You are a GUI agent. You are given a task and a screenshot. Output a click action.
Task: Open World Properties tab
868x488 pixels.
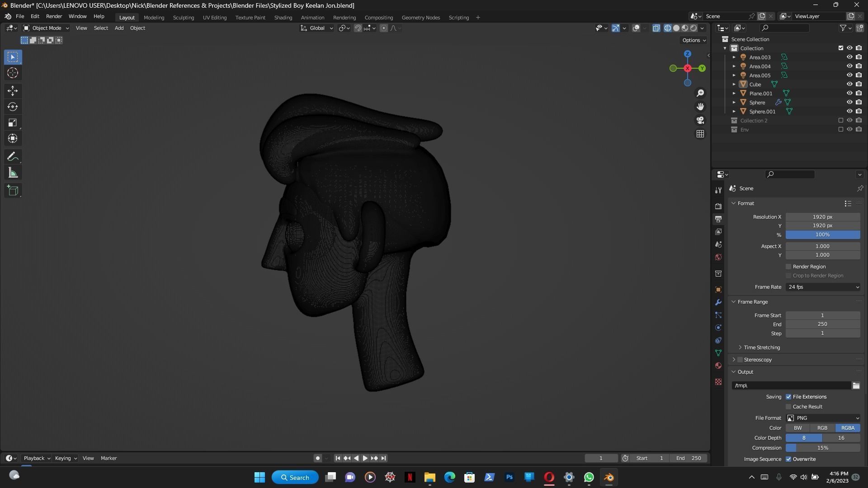pos(718,257)
